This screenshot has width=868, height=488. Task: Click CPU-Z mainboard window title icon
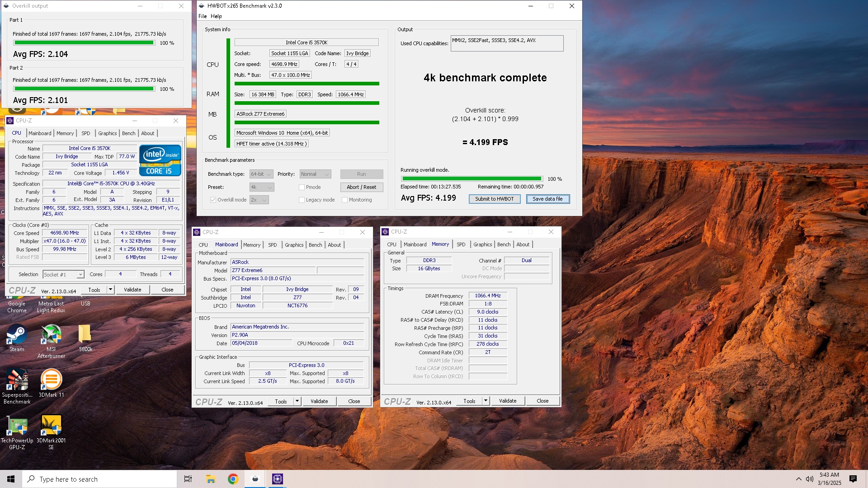pos(197,232)
